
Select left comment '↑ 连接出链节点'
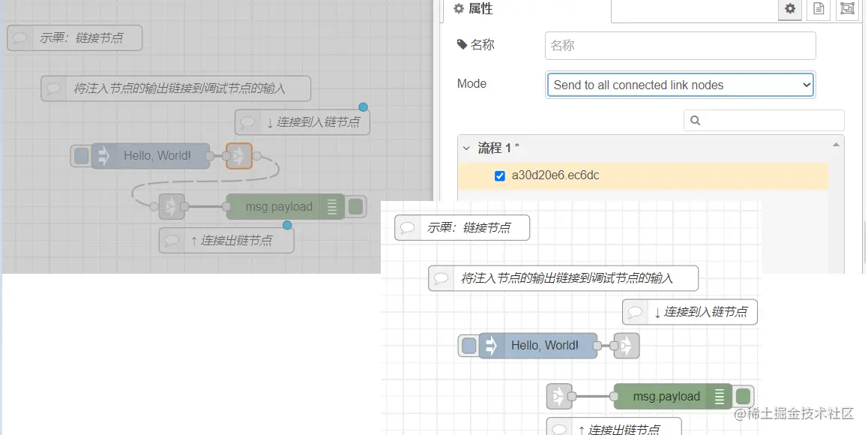(226, 241)
